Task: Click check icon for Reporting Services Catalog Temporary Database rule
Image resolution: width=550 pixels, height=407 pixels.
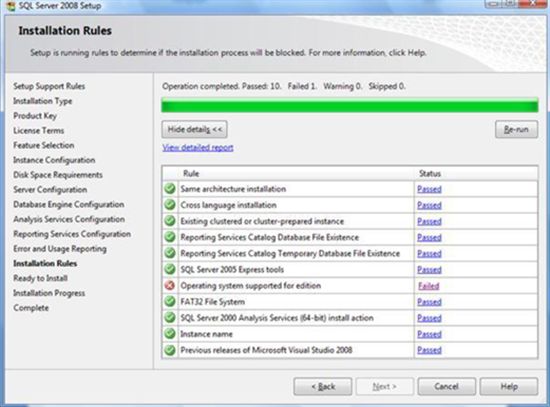Action: 170,253
